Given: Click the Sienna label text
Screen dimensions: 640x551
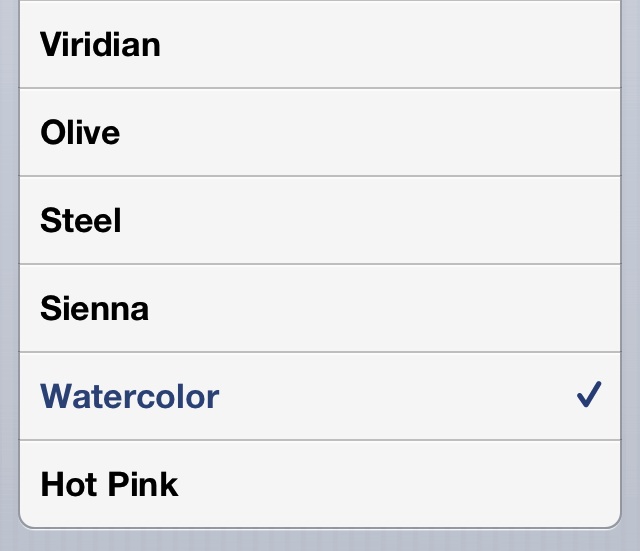Looking at the screenshot, I should click(x=95, y=308).
